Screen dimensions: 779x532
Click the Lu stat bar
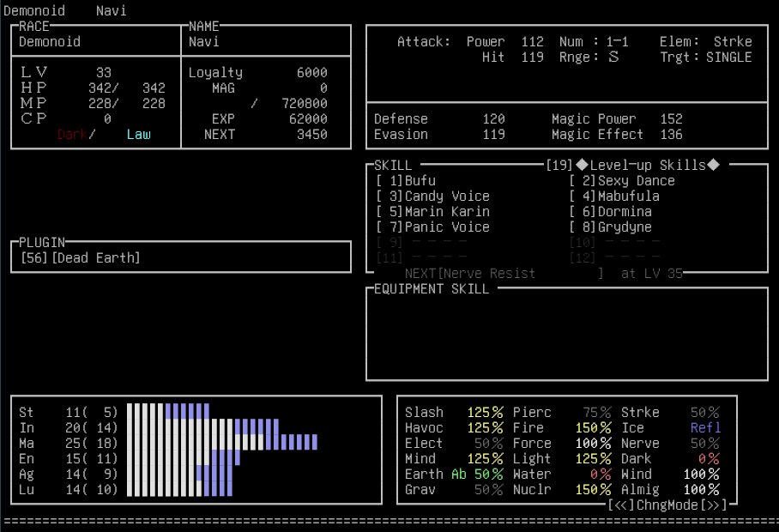tap(179, 488)
